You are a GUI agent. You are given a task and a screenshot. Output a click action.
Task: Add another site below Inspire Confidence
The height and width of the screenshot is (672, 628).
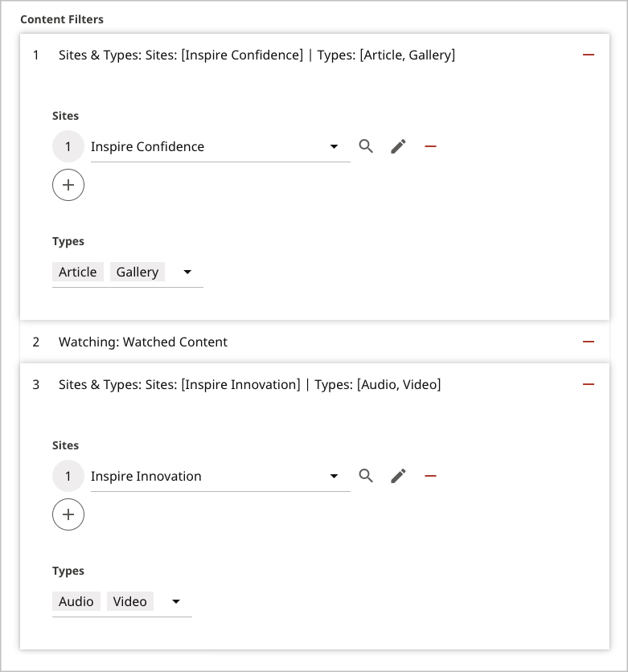[68, 185]
